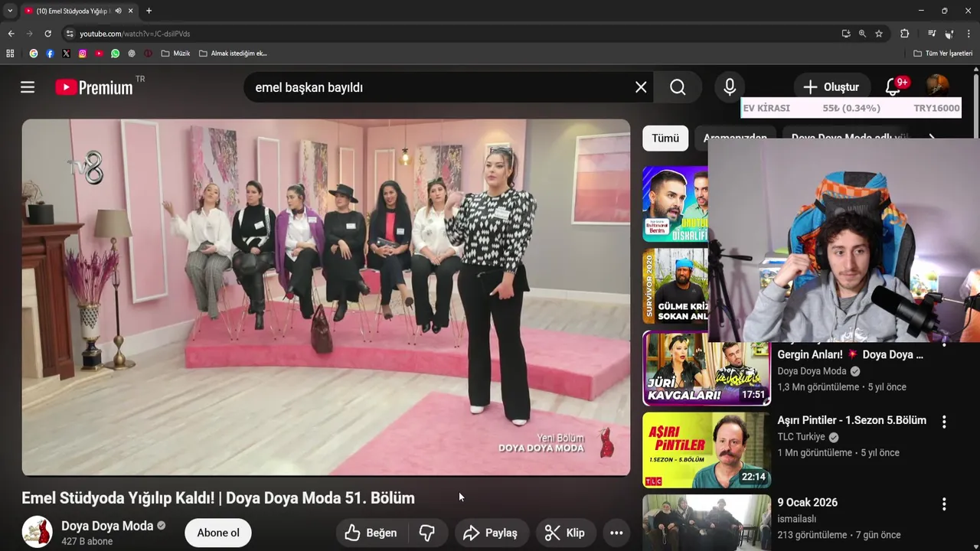Open the X bookmark
This screenshot has height=551, width=980.
coord(66,54)
